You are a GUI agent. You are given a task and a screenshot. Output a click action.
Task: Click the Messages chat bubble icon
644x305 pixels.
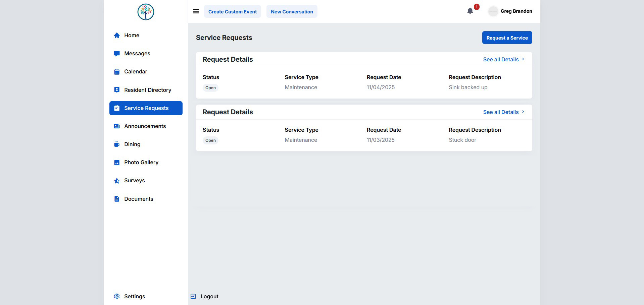(117, 54)
